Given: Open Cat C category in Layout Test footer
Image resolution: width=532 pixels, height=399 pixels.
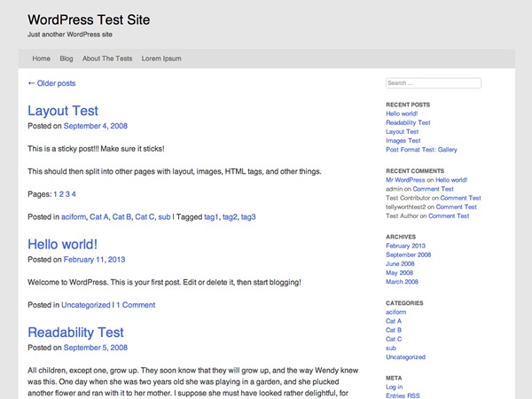Looking at the screenshot, I should (x=145, y=217).
